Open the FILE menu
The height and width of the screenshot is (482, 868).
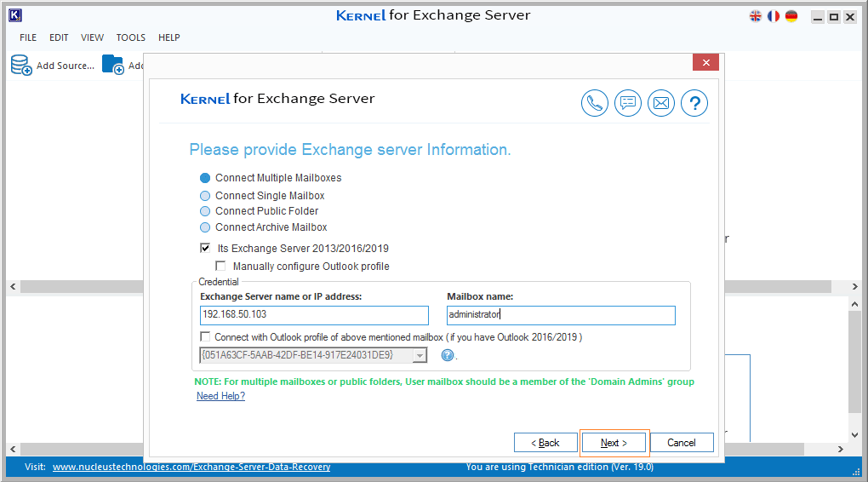click(28, 37)
